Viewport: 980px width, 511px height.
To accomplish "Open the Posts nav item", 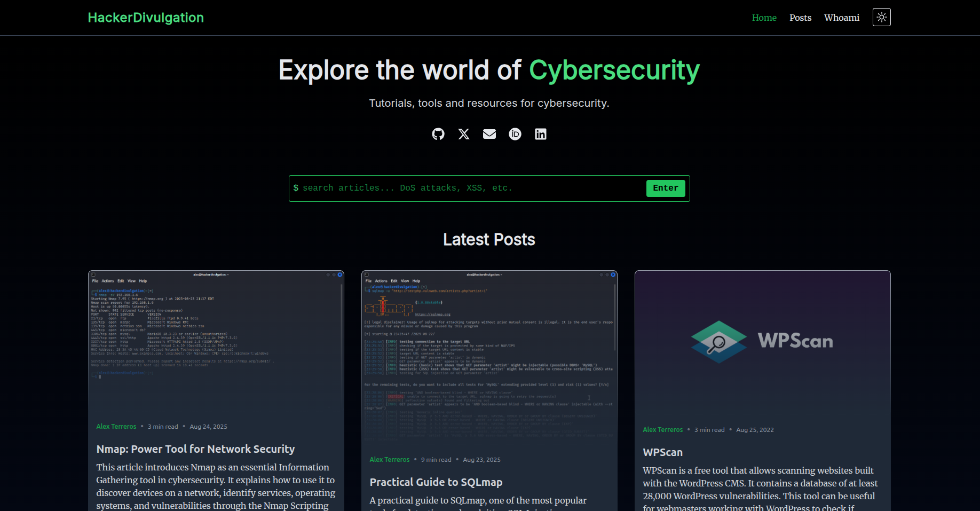I will coord(800,18).
